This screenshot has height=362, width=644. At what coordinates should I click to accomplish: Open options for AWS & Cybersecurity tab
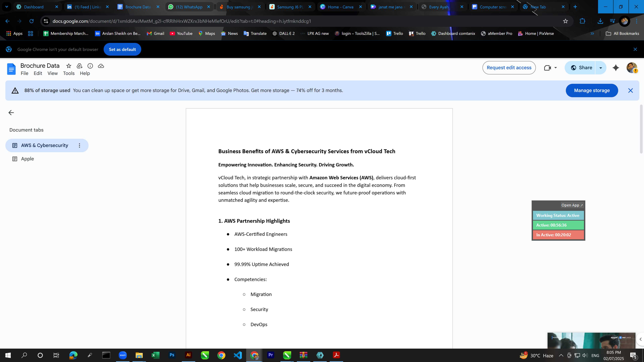pyautogui.click(x=79, y=145)
